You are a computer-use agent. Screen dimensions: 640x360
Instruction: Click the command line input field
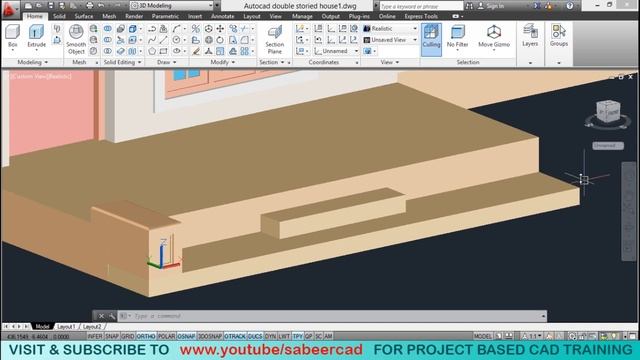331,316
